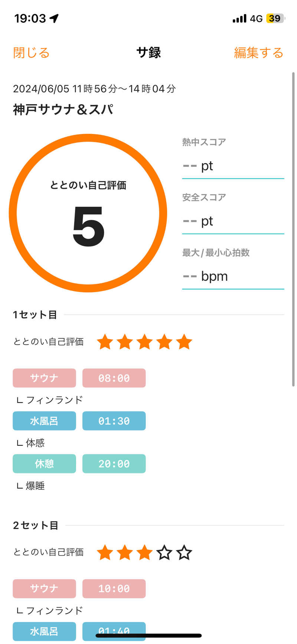Tap 編集する to edit the record
This screenshot has height=644, width=297.
pyautogui.click(x=258, y=53)
